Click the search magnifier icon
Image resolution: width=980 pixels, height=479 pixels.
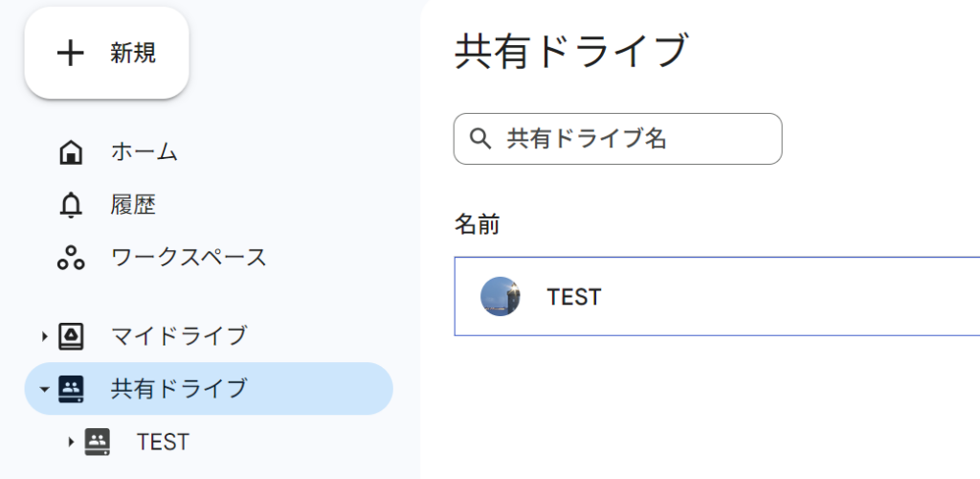[480, 139]
